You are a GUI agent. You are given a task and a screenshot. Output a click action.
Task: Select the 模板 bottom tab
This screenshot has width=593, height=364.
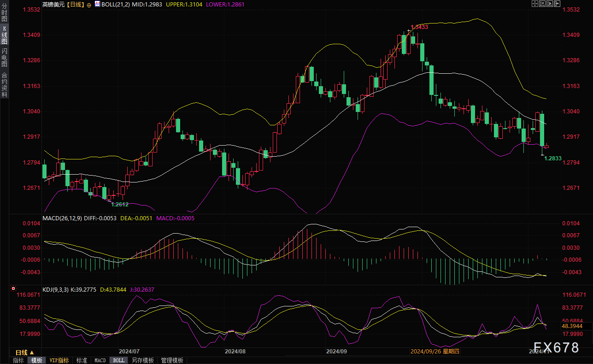(37, 360)
